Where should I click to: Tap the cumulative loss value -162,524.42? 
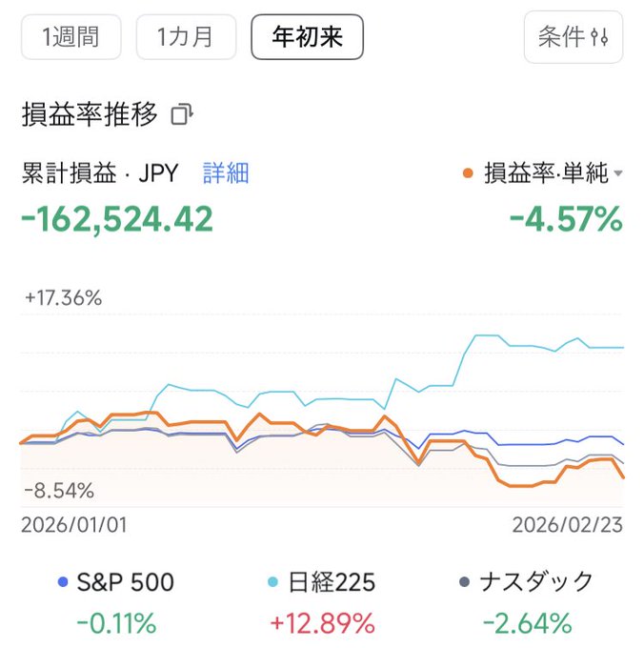pos(117,220)
